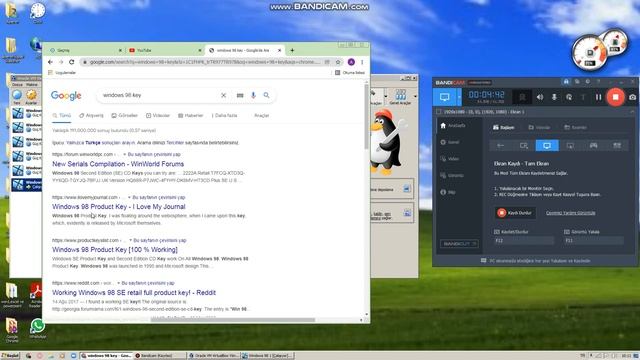Select Bandicam rectangle area recording mode
This screenshot has width=640, height=360.
coord(524,145)
